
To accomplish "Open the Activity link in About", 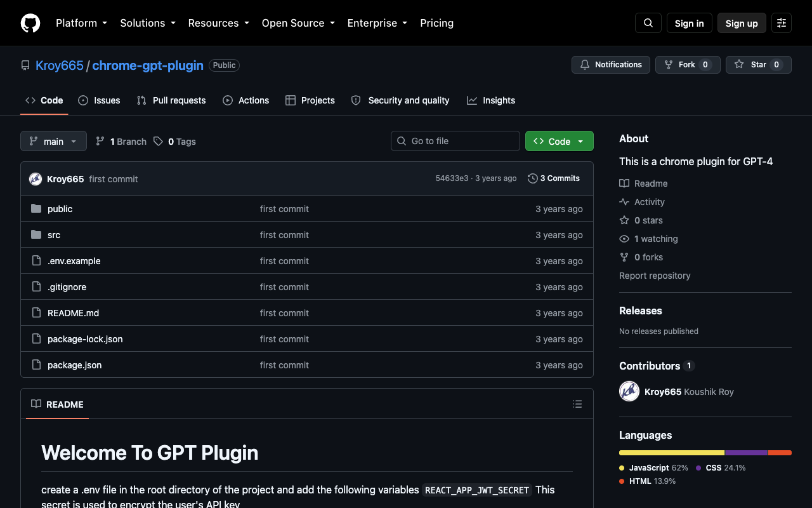I will point(642,202).
